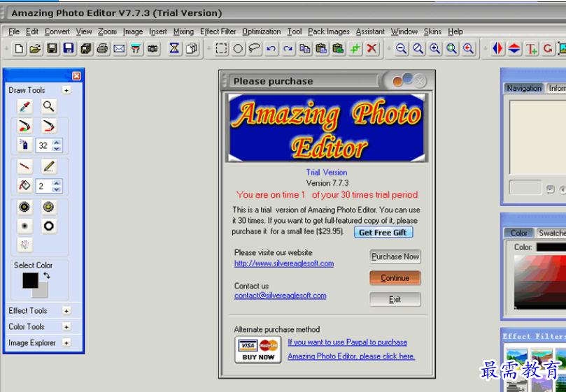This screenshot has width=566, height=392.
Task: Click the green Crop icon
Action: pyautogui.click(x=355, y=48)
